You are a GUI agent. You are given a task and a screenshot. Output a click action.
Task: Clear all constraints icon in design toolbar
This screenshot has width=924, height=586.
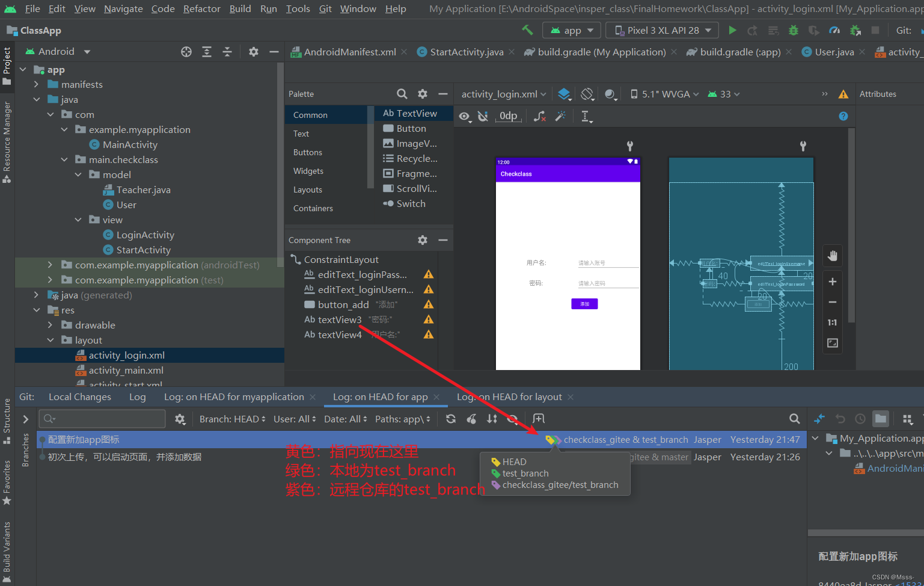pyautogui.click(x=540, y=116)
